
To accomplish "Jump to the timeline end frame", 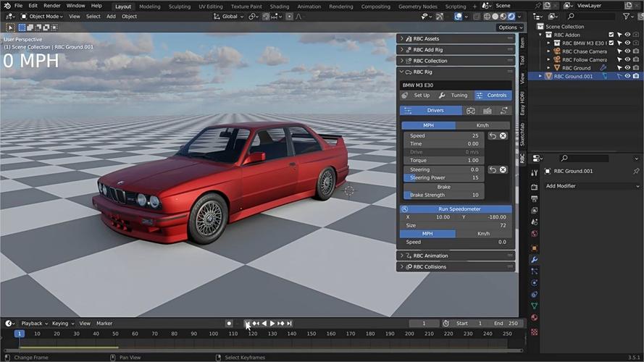I will [289, 324].
